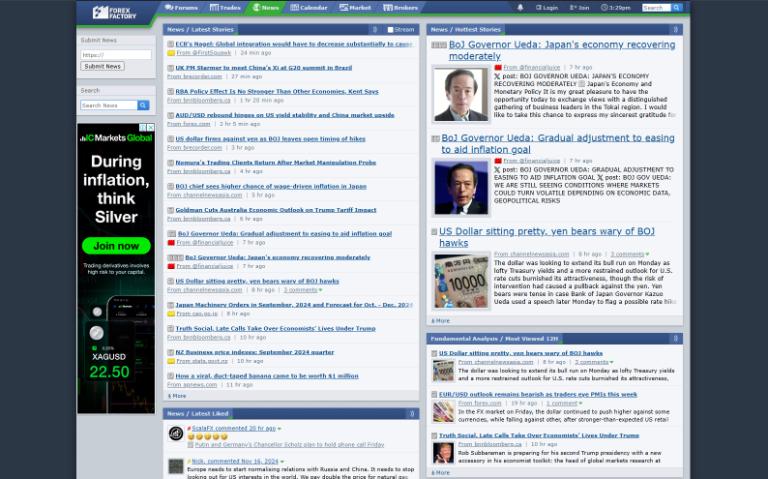This screenshot has width=768, height=479.
Task: Open the Calendar tab
Action: tap(309, 7)
